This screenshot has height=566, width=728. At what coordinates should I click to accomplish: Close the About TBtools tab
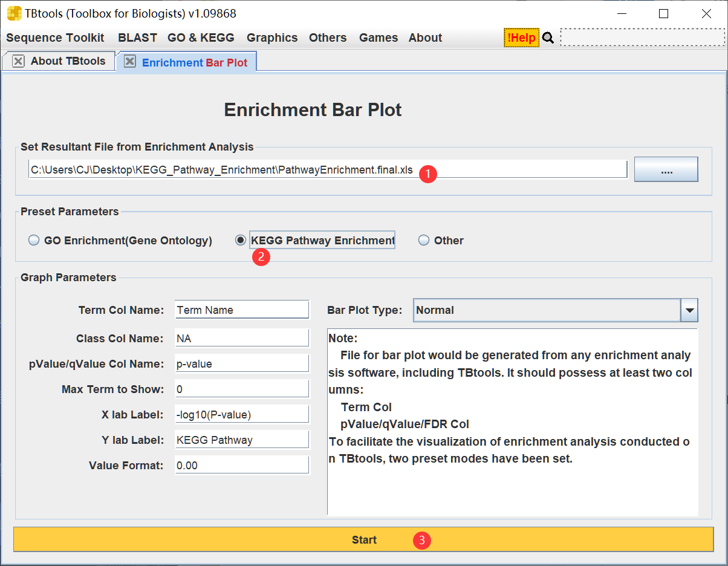(x=19, y=61)
